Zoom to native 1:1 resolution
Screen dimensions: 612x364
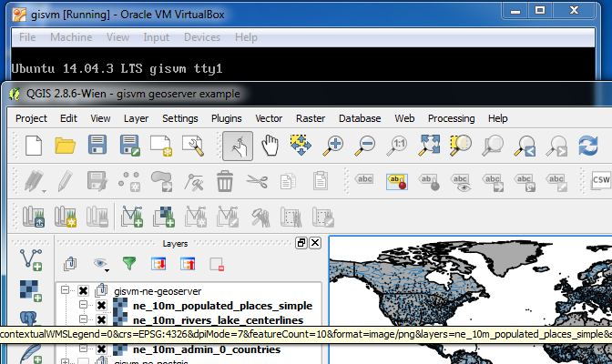(397, 146)
